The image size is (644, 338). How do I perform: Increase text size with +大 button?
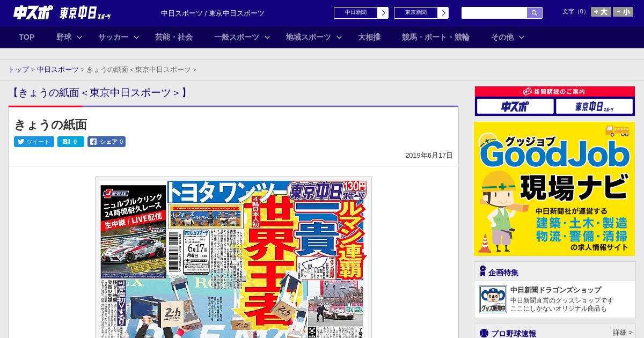pos(601,12)
